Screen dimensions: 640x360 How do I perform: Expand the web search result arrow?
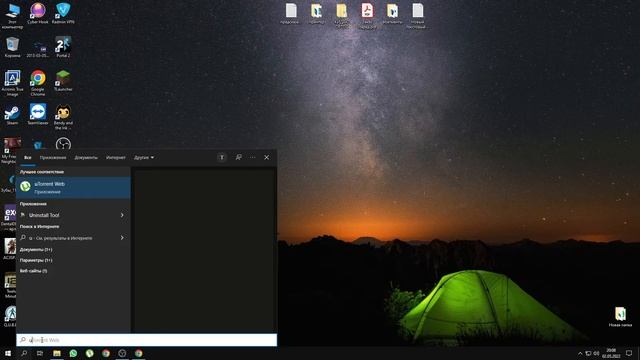tap(122, 238)
